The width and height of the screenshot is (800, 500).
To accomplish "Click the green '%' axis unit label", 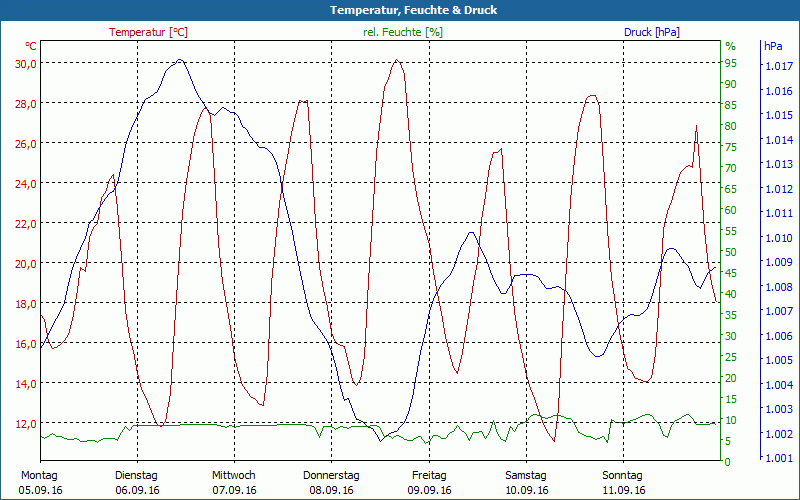I will coord(730,46).
